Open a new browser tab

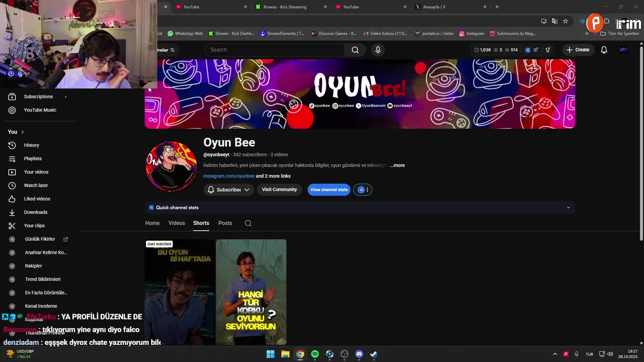click(x=497, y=7)
